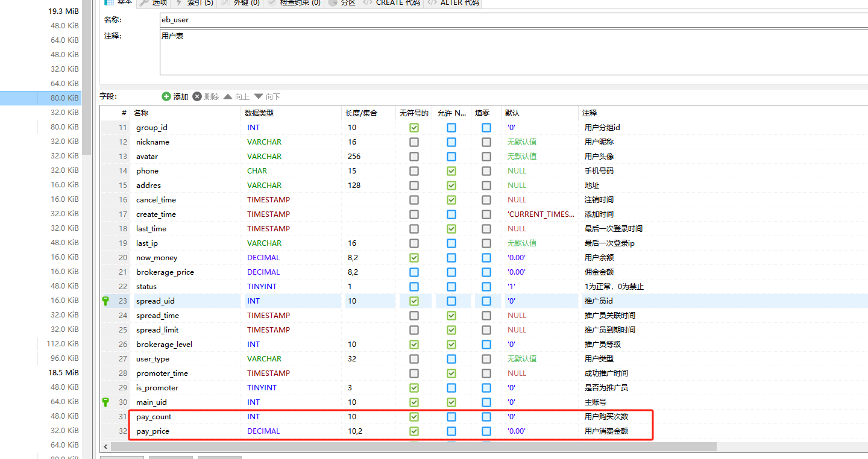Switch to the 选项 tab
The height and width of the screenshot is (459, 868).
pyautogui.click(x=154, y=3)
